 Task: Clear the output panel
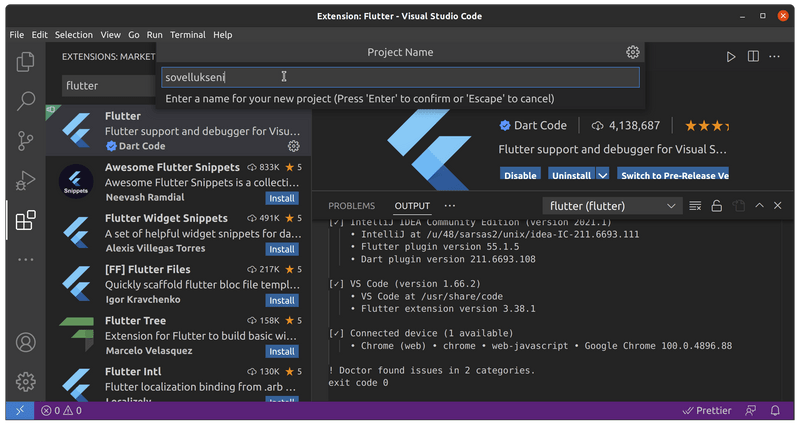[x=695, y=206]
